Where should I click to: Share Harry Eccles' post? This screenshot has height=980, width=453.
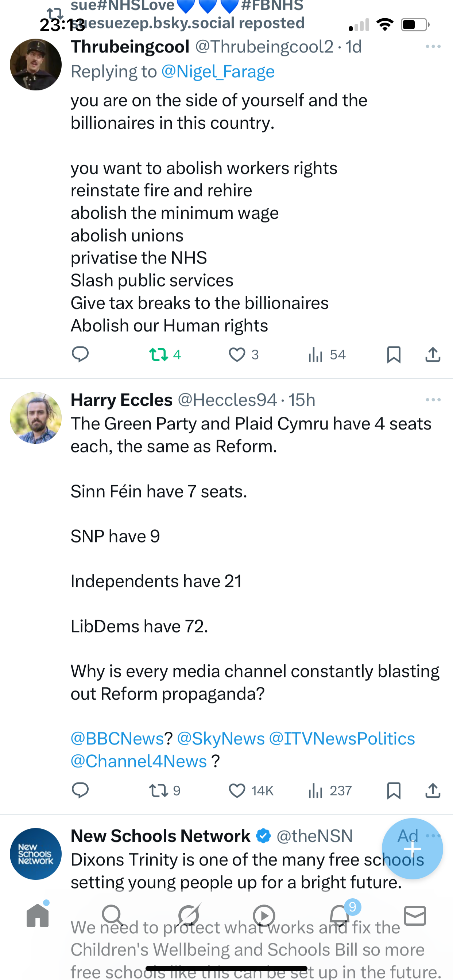click(x=433, y=790)
